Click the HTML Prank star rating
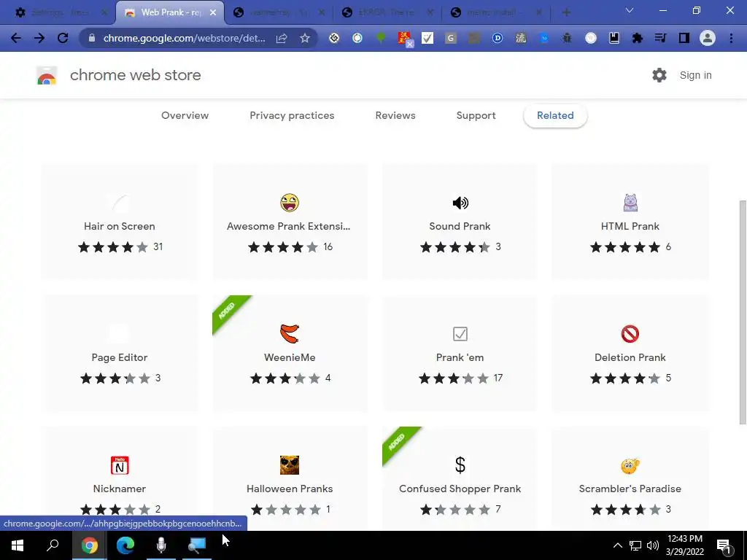 click(624, 247)
